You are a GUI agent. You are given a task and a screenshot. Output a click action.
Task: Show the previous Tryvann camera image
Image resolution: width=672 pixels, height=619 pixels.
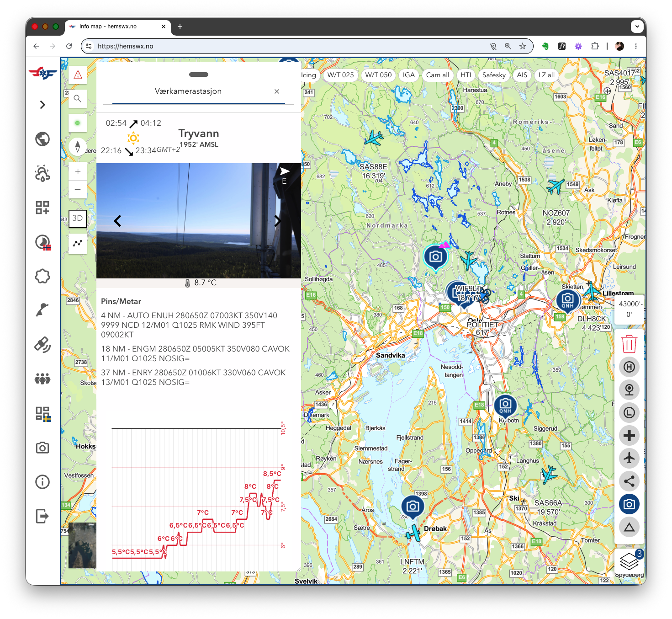(x=117, y=221)
